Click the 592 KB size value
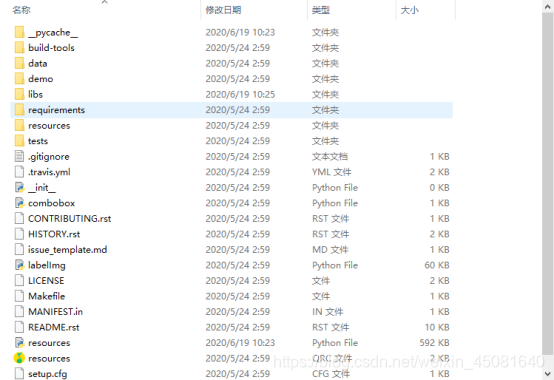The width and height of the screenshot is (554, 380). point(434,343)
